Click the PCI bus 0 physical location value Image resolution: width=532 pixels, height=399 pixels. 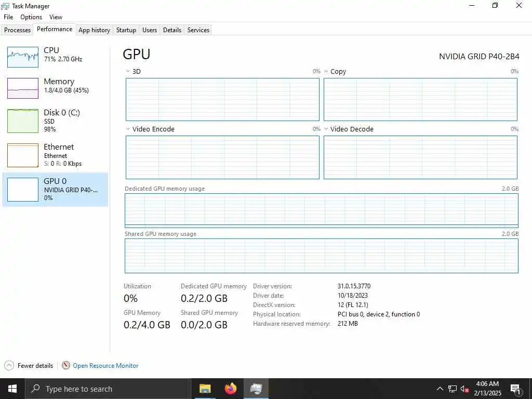(x=379, y=314)
